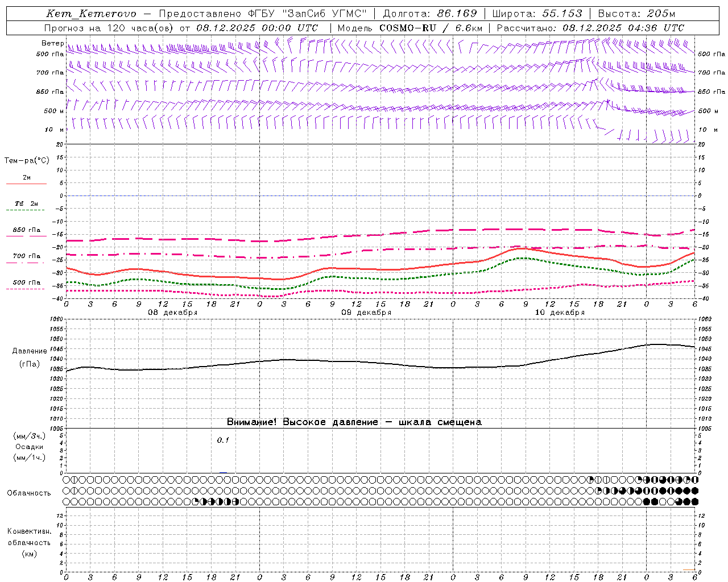Click the 09 декабря date label

tap(366, 313)
